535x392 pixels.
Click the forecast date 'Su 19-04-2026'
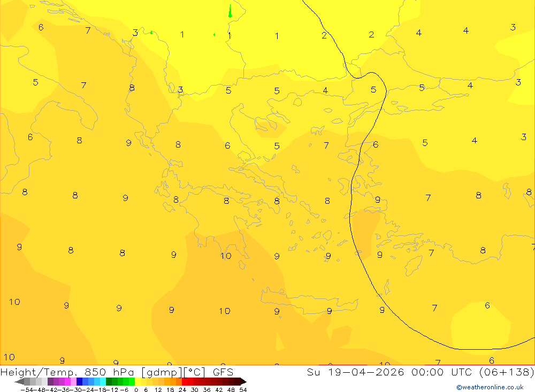[355, 372]
